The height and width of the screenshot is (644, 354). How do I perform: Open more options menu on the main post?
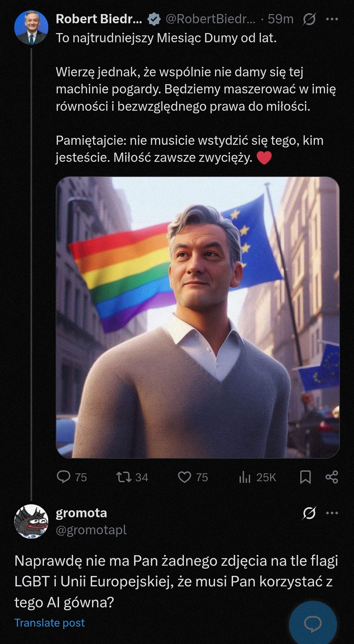[x=332, y=19]
